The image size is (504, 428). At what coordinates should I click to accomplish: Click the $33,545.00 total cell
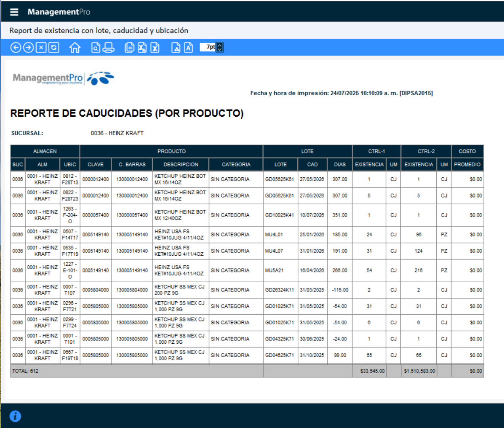(x=369, y=371)
